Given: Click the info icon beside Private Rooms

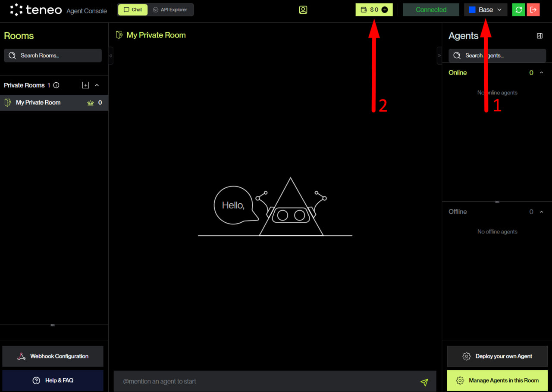Looking at the screenshot, I should pyautogui.click(x=56, y=85).
